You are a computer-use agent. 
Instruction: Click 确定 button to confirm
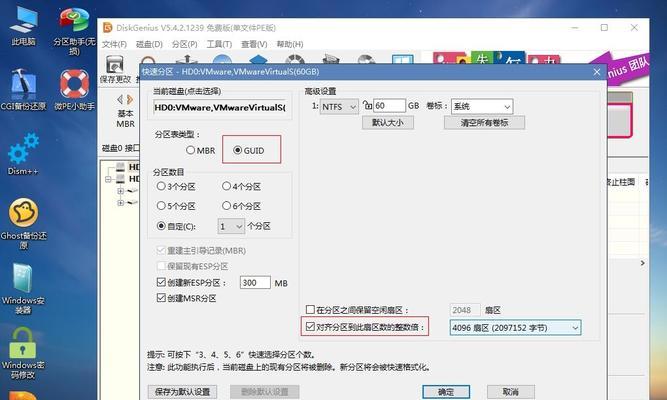pyautogui.click(x=446, y=391)
